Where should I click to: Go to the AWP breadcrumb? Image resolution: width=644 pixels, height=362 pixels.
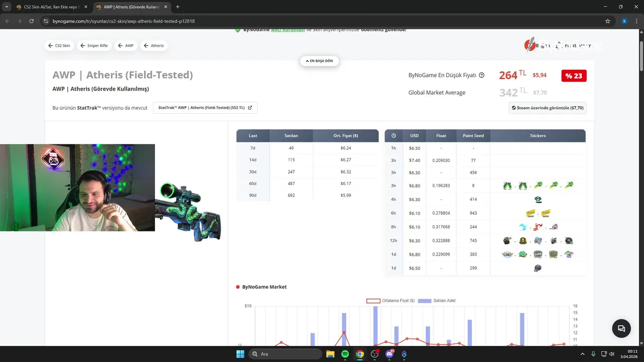[126, 45]
